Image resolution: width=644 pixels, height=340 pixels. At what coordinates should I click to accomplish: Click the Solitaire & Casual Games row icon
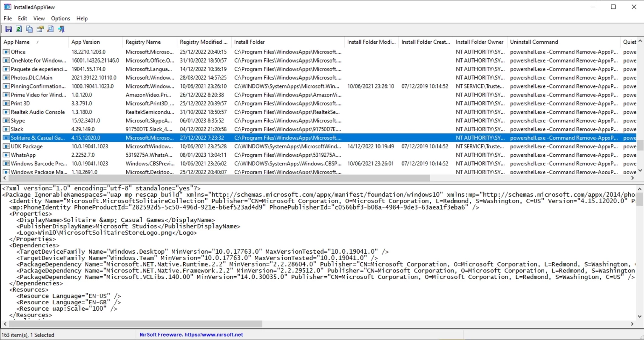coord(6,138)
